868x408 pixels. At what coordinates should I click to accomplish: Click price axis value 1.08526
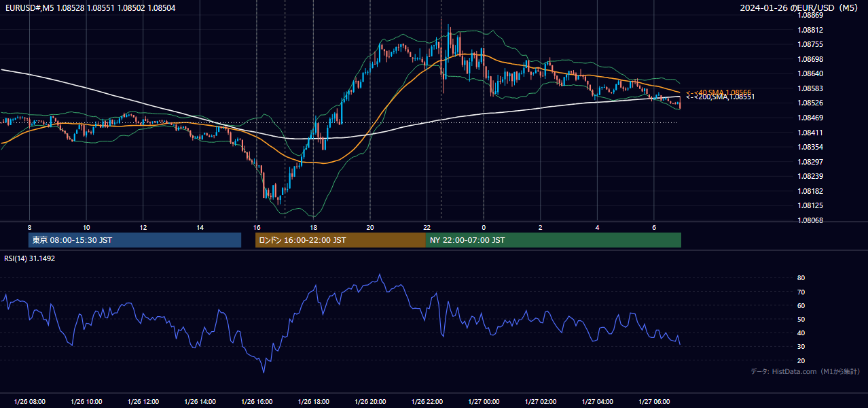[811, 103]
